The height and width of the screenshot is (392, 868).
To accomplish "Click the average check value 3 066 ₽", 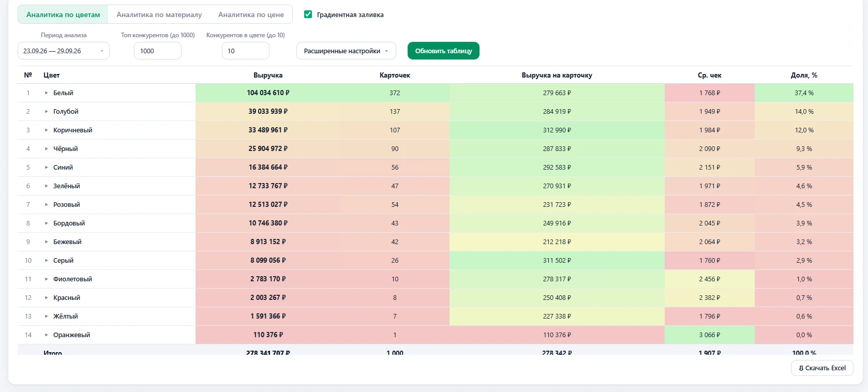I will click(710, 335).
